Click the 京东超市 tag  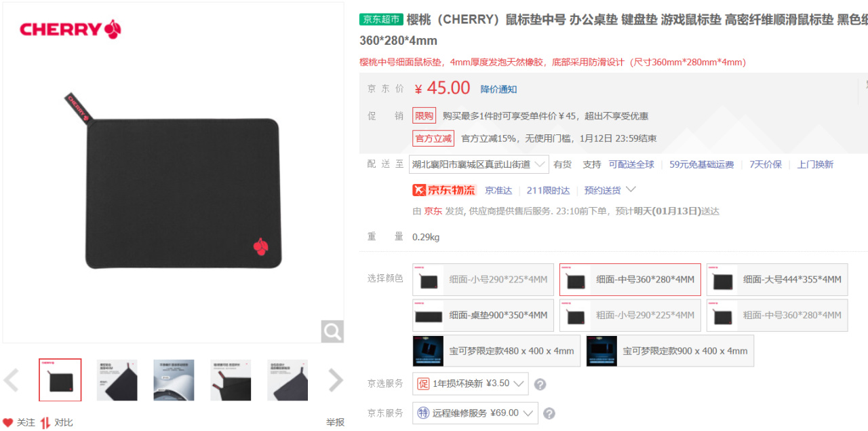pos(381,19)
